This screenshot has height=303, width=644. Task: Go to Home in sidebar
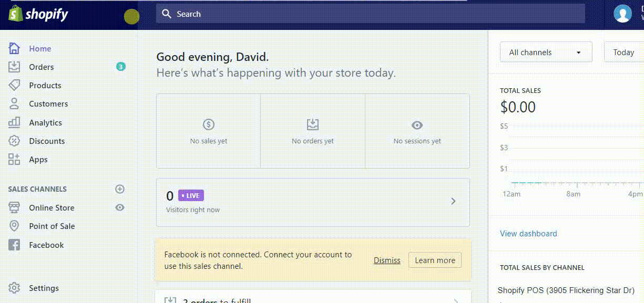coord(40,48)
